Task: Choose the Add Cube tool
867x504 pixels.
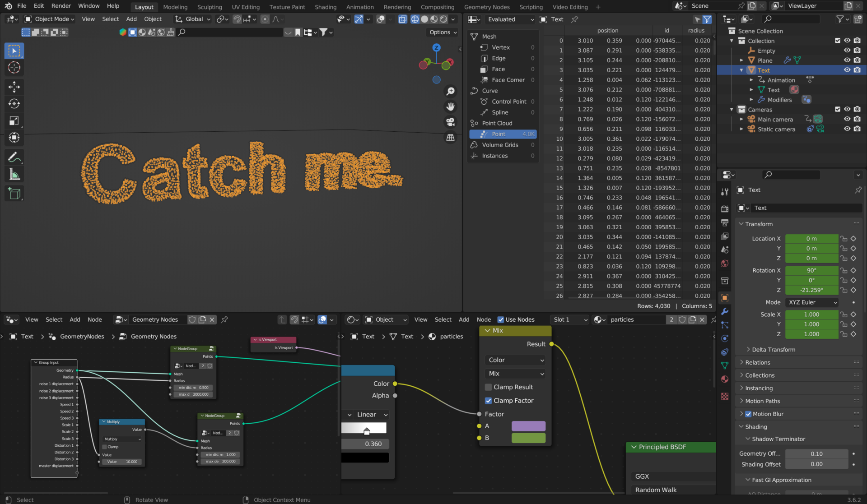Action: coord(14,194)
